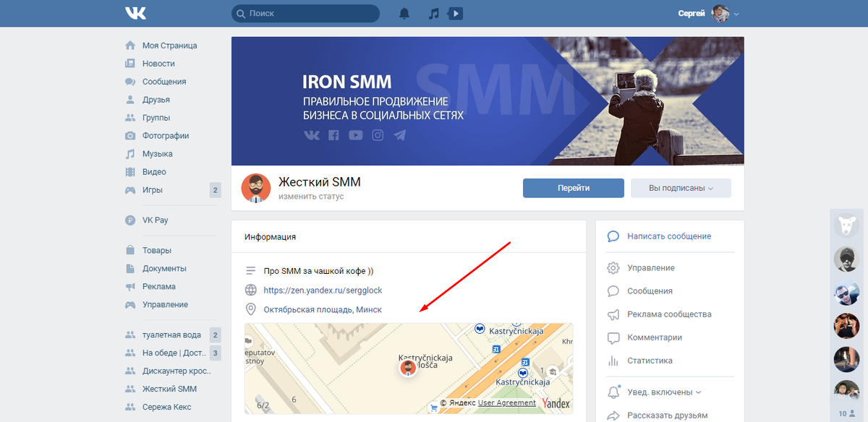The image size is (868, 422).
Task: Open the music note icon in header
Action: tap(433, 14)
